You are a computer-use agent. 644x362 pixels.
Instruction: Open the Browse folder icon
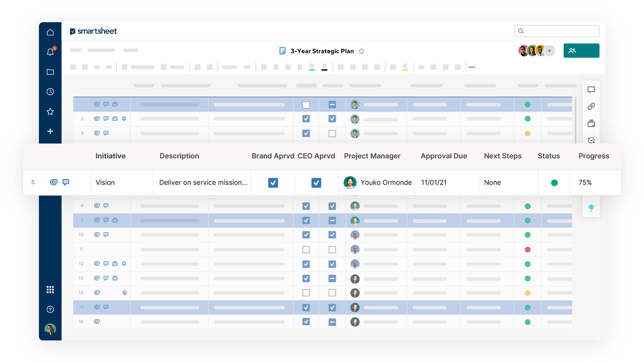coord(50,72)
